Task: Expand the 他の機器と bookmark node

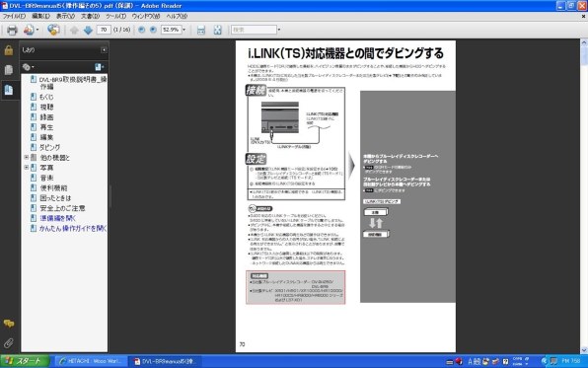Action: click(27, 157)
